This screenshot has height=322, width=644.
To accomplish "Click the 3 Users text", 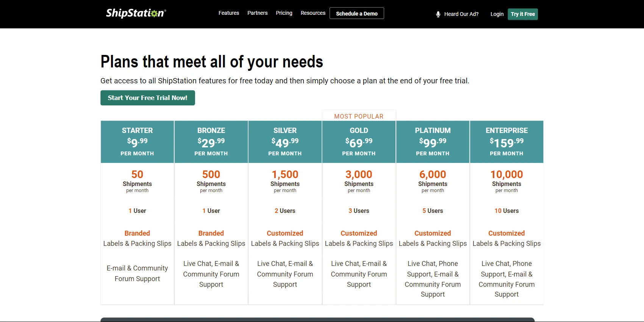I will pyautogui.click(x=359, y=211).
